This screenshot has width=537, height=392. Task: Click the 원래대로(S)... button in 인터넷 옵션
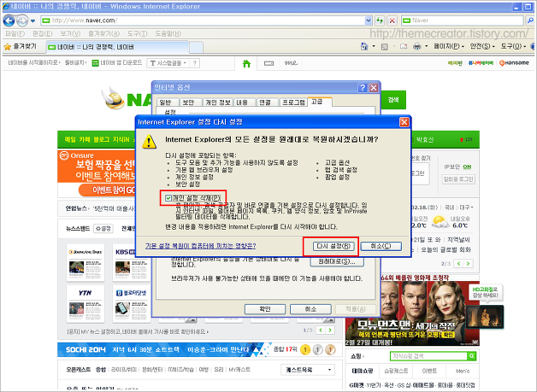coord(337,261)
